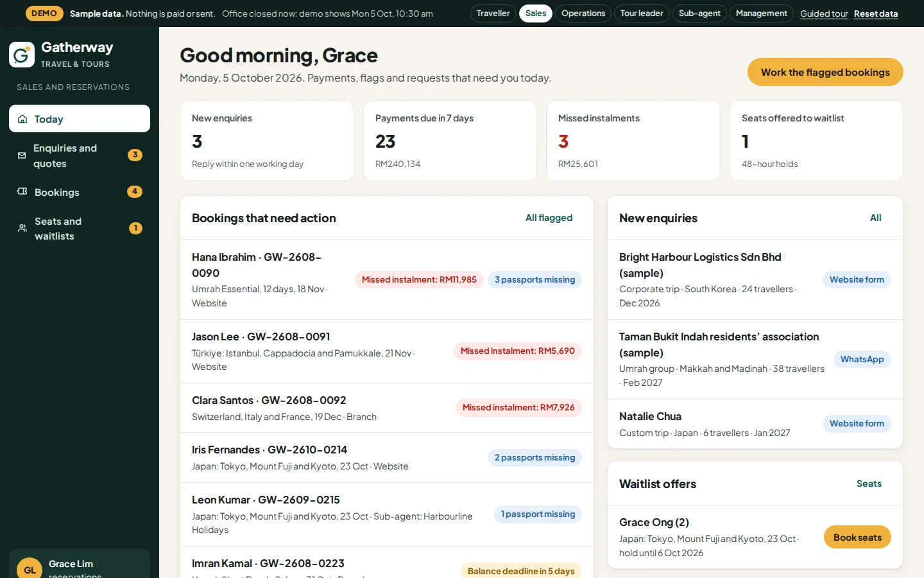Viewport: 924px width, 578px height.
Task: Open Hana Ibrahim booking GW-2608-0090
Action: click(387, 280)
